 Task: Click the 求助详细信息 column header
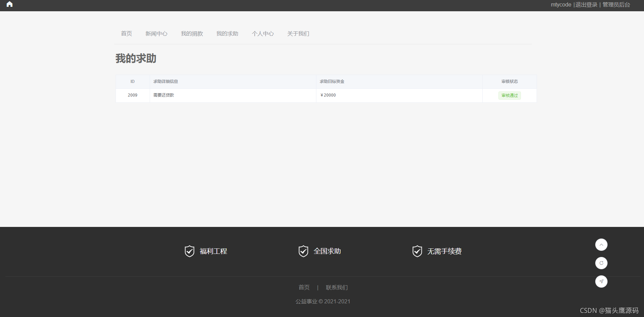tap(233, 82)
